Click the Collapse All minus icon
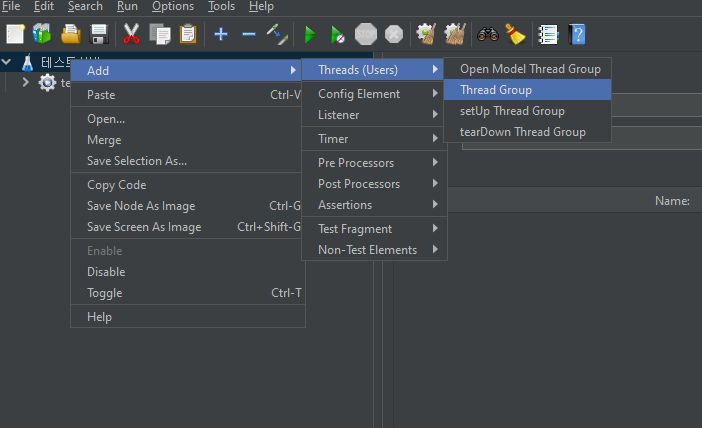Viewport: 702px width, 428px height. pos(248,34)
